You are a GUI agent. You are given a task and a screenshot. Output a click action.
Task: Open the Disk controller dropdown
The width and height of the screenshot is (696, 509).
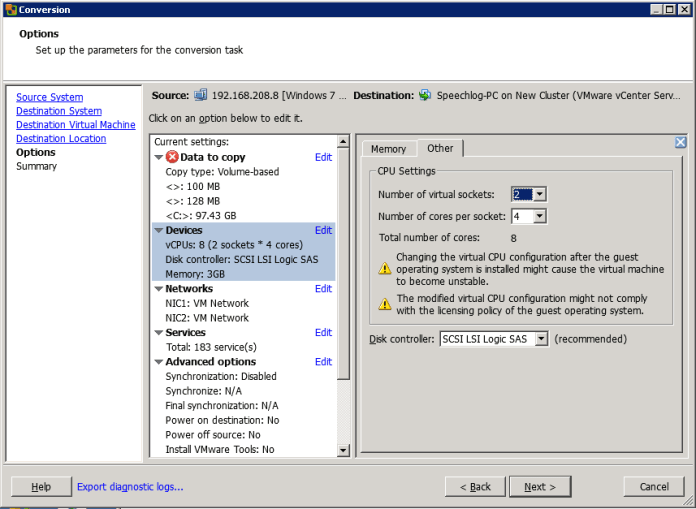coord(541,339)
